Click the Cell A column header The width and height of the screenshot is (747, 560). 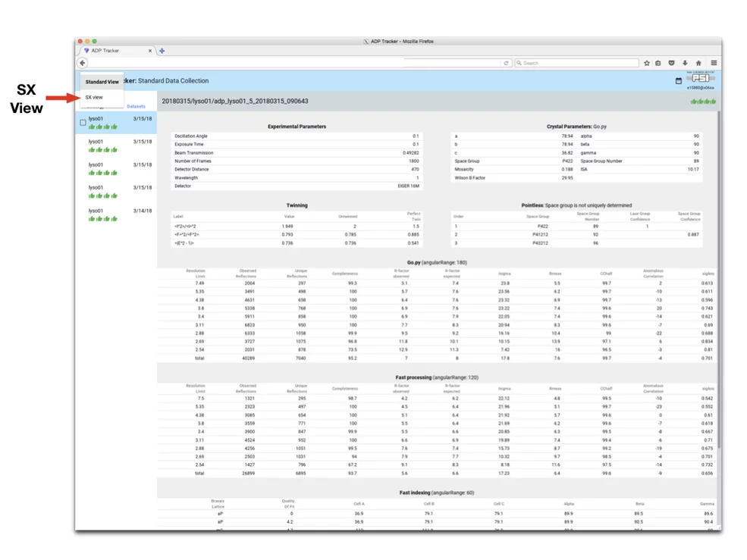[359, 504]
